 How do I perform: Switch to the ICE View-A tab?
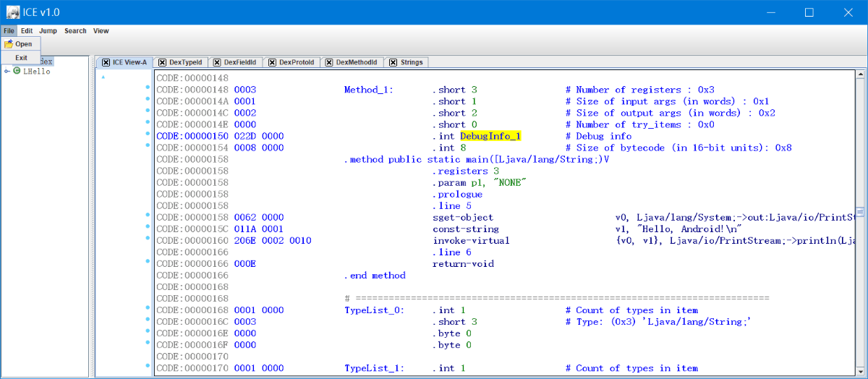124,62
